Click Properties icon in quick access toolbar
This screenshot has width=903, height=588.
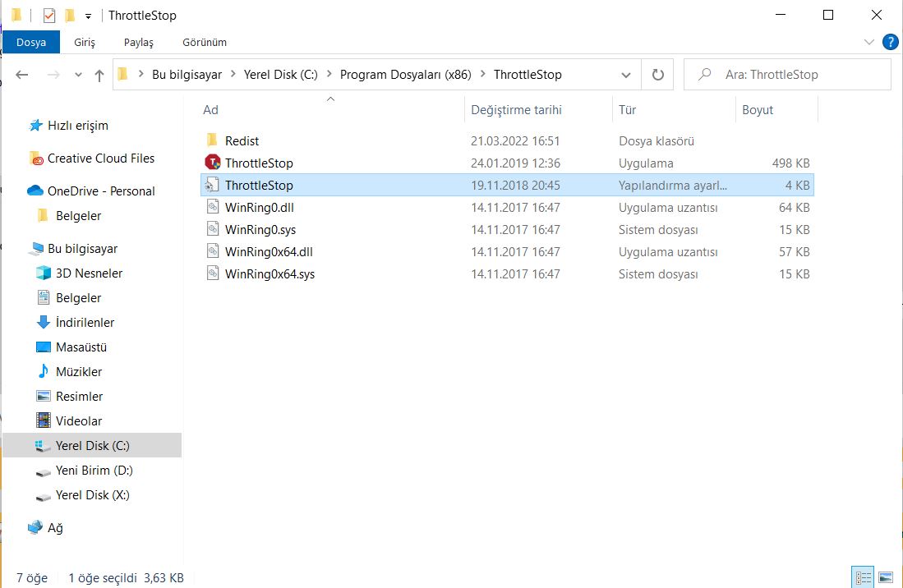pyautogui.click(x=49, y=15)
